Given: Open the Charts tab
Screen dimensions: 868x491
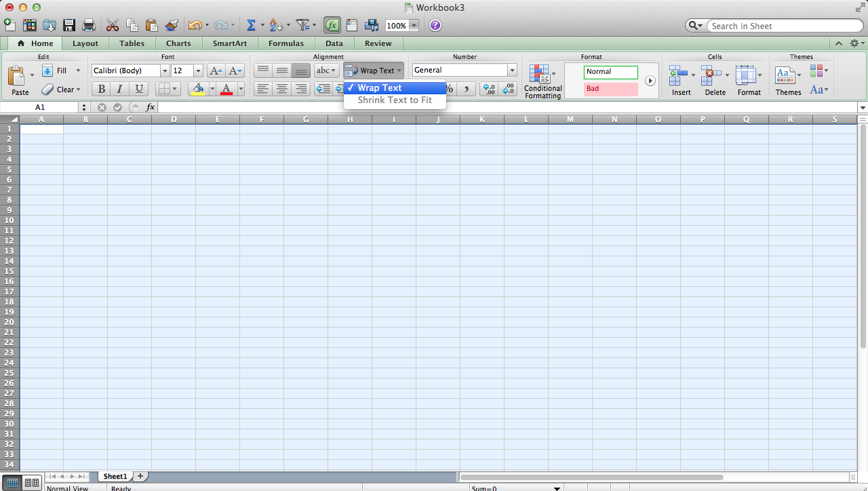Looking at the screenshot, I should pos(178,43).
